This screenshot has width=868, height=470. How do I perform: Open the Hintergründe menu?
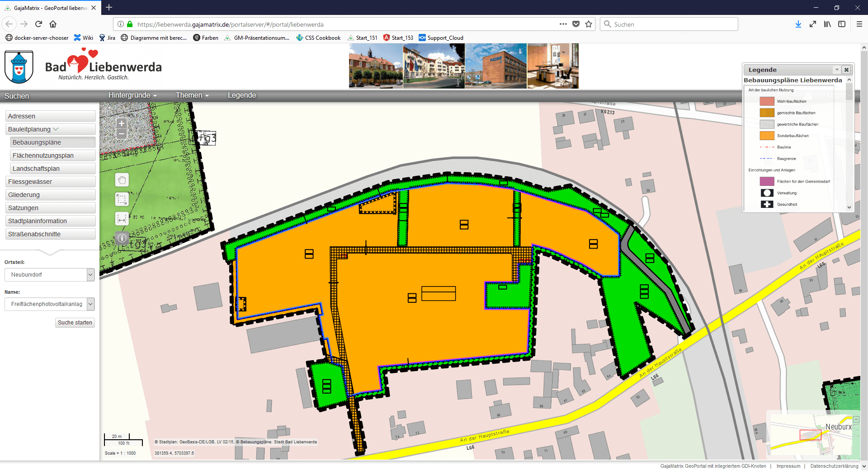tap(132, 95)
